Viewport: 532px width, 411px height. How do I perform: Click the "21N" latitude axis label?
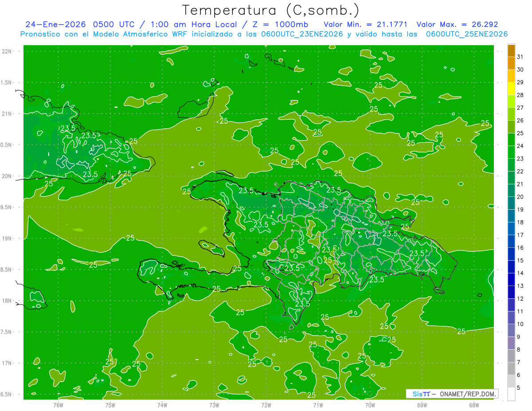pos(7,114)
